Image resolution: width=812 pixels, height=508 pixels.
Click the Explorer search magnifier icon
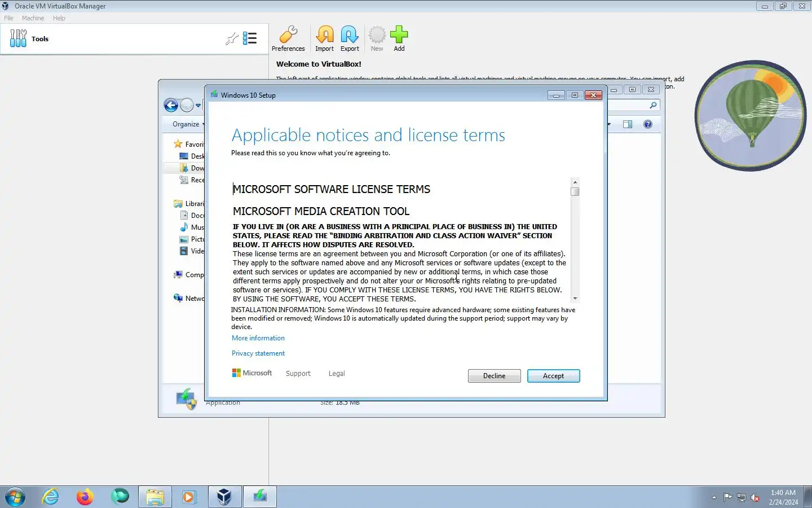[653, 105]
